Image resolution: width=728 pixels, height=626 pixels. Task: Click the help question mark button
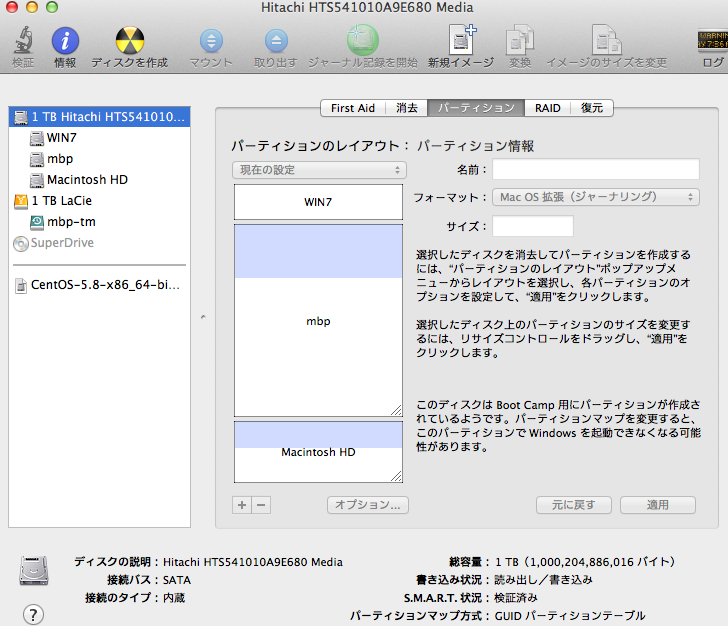click(x=33, y=614)
